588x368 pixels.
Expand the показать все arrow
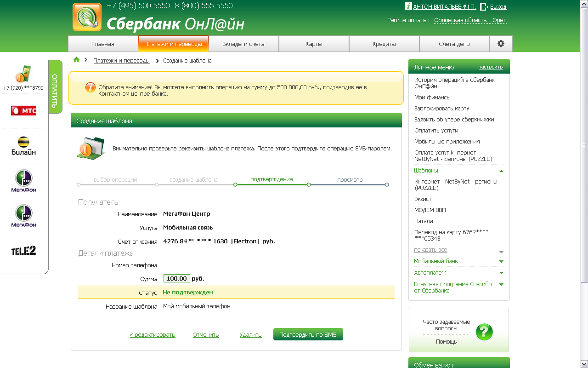[501, 252]
